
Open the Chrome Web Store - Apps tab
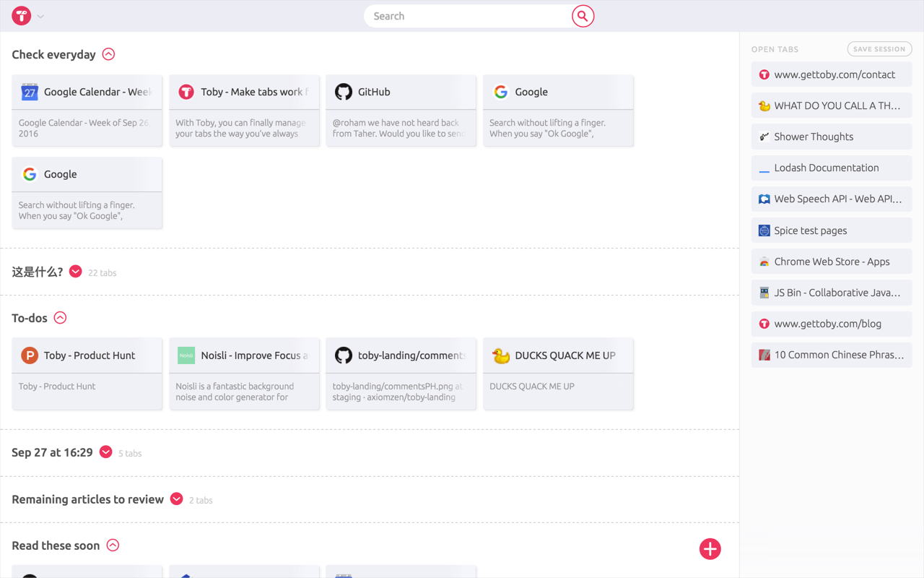(832, 262)
